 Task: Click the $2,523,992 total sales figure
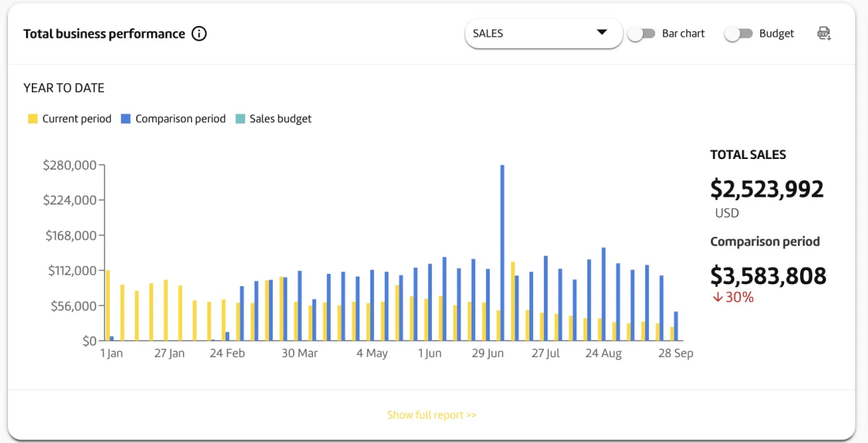click(767, 189)
